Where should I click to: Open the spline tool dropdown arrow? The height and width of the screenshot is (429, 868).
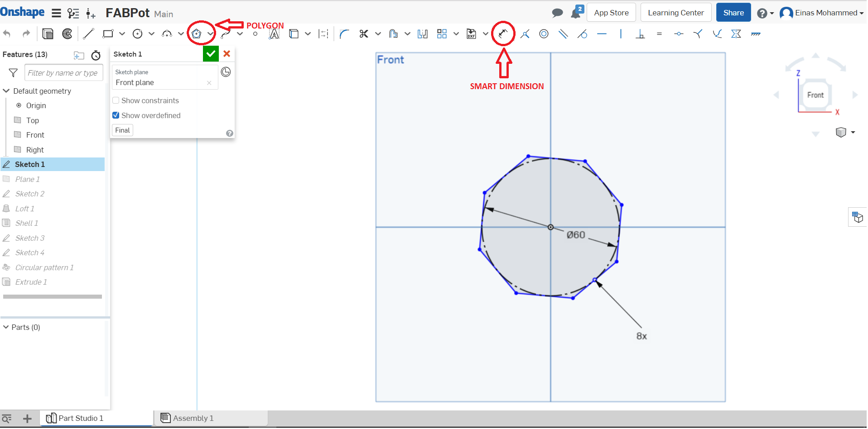coord(240,33)
